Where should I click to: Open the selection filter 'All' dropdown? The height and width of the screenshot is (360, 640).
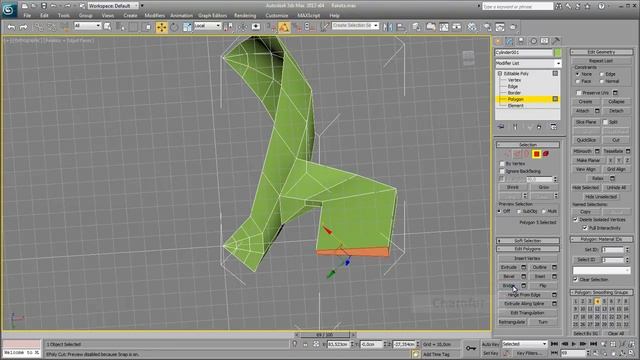87,26
